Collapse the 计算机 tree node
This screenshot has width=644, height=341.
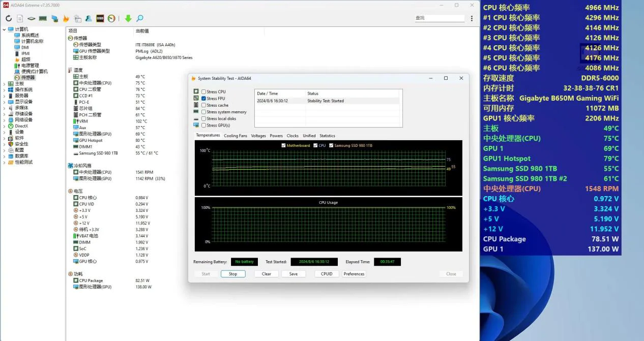pyautogui.click(x=5, y=29)
